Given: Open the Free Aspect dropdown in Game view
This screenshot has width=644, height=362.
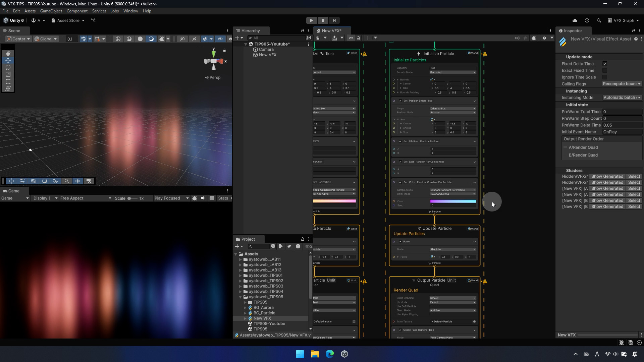Looking at the screenshot, I should click(86, 198).
